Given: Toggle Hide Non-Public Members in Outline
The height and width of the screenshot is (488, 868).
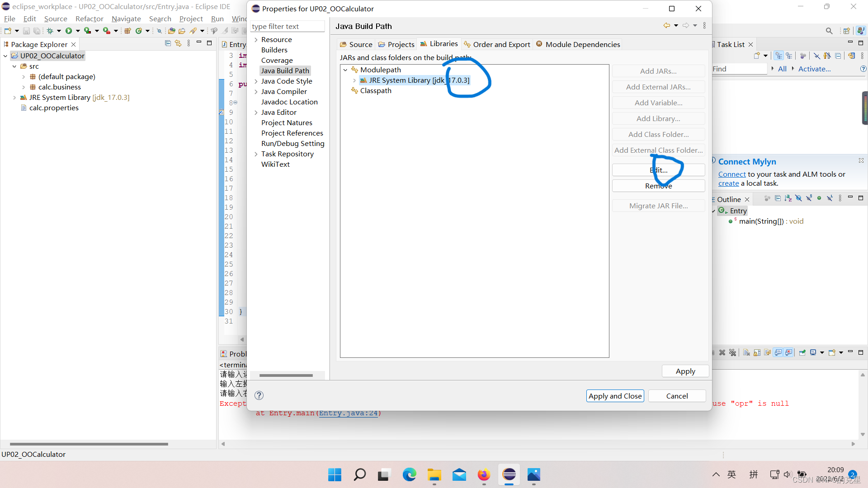Looking at the screenshot, I should pos(819,198).
